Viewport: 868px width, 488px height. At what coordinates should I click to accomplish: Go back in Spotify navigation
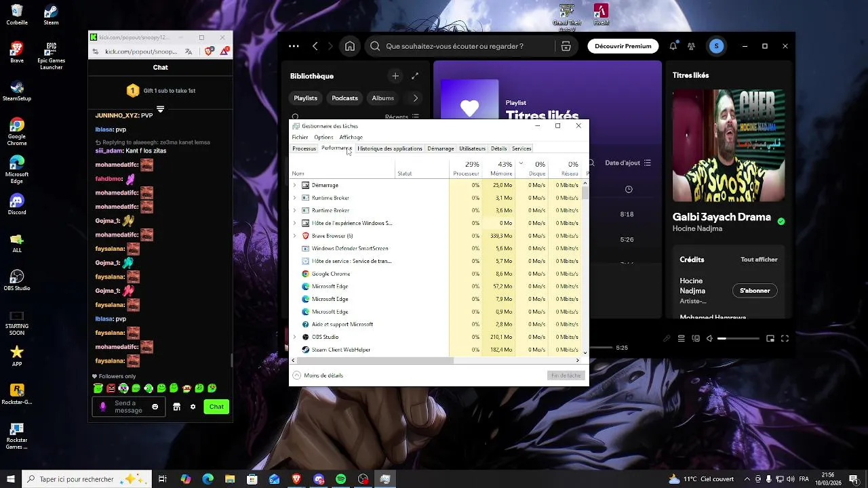tap(315, 46)
